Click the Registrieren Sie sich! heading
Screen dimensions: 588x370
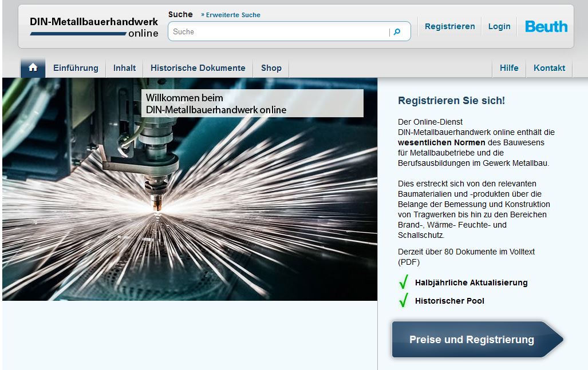(x=451, y=101)
